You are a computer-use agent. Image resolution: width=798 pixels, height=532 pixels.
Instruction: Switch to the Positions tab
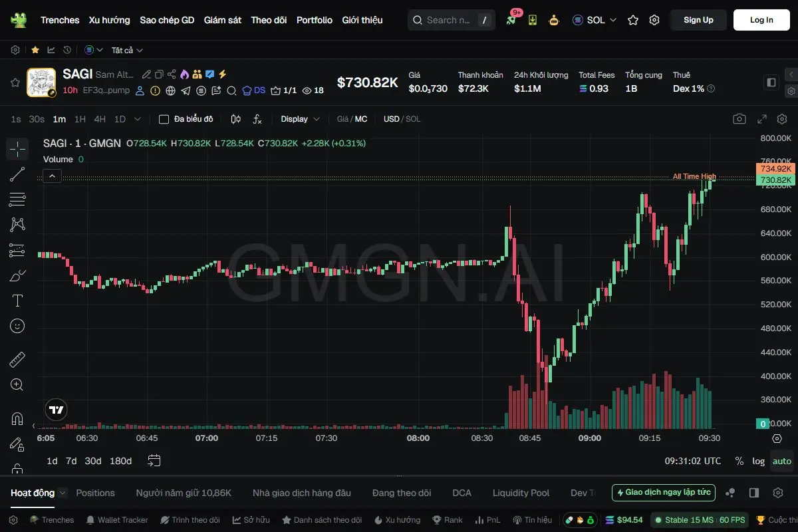(x=95, y=493)
